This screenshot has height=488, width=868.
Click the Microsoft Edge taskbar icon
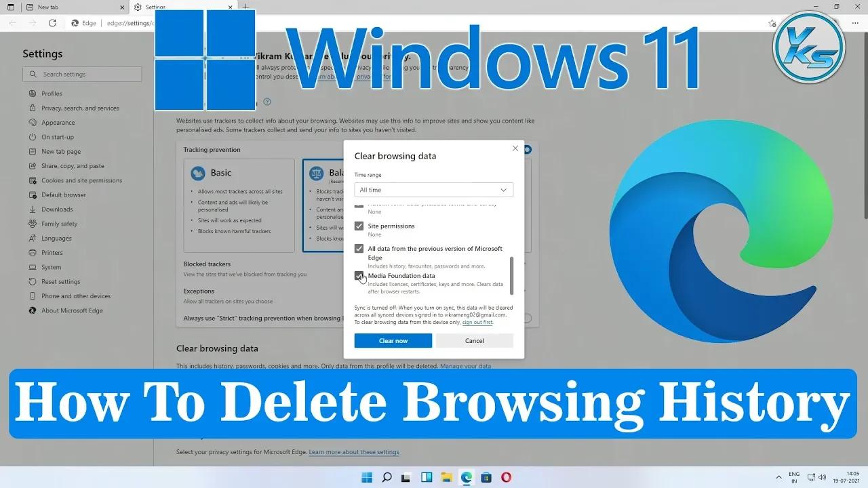tap(467, 477)
